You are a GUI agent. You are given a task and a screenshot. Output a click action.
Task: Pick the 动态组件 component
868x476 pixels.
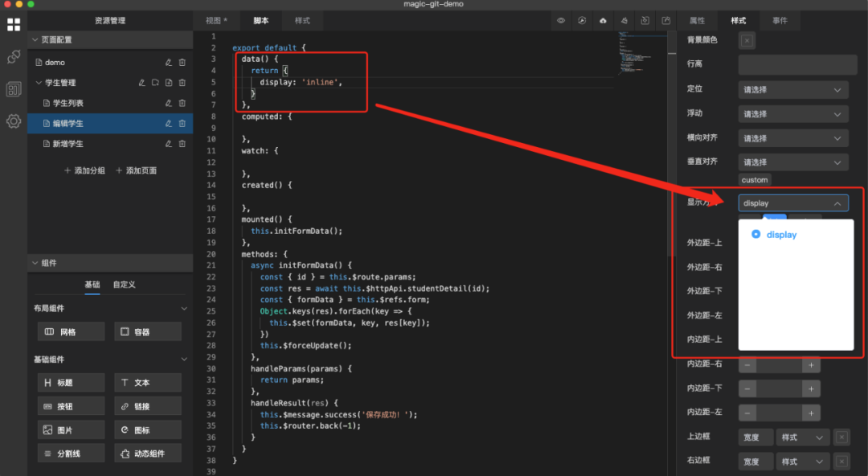coord(148,453)
